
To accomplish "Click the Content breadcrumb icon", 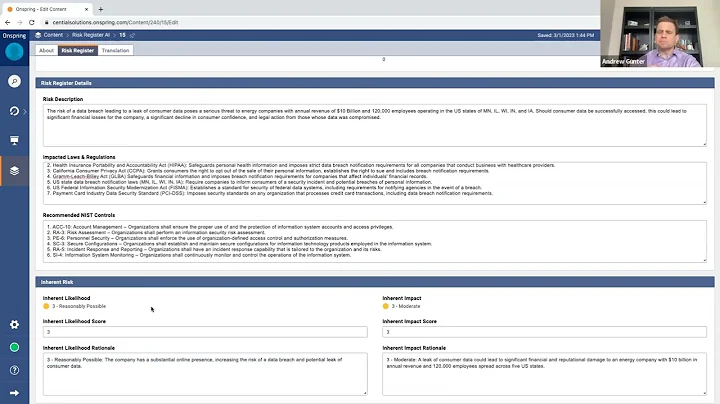I will 38,35.
